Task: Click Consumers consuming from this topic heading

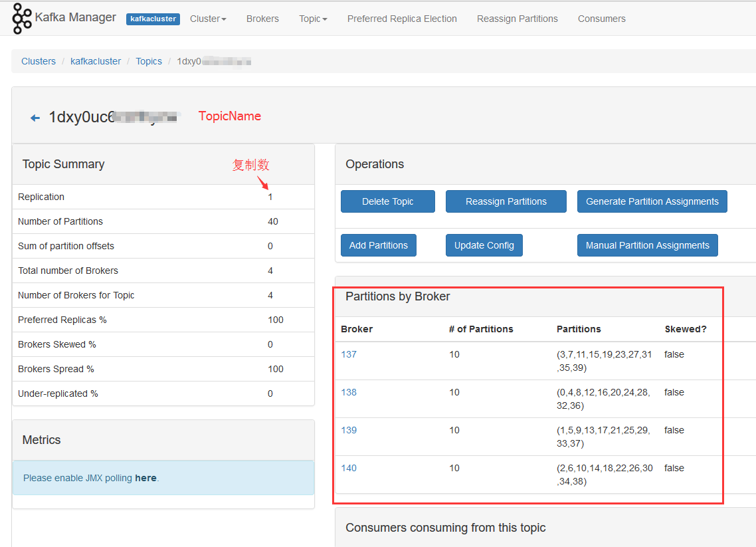Action: click(446, 528)
